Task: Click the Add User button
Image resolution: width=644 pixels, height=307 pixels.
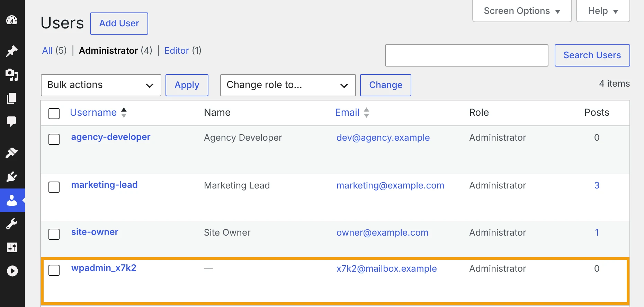Action: (x=119, y=24)
